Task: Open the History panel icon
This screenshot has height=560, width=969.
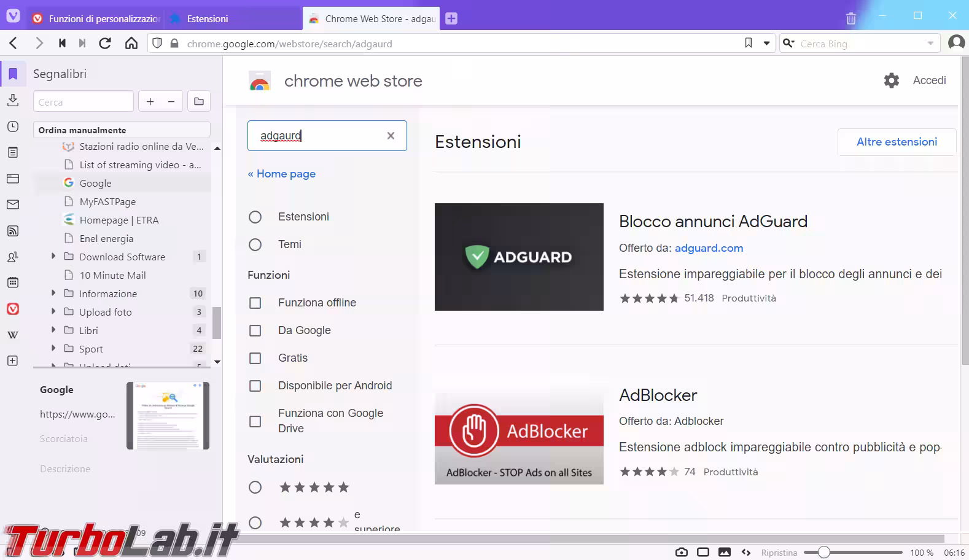Action: coord(13,126)
